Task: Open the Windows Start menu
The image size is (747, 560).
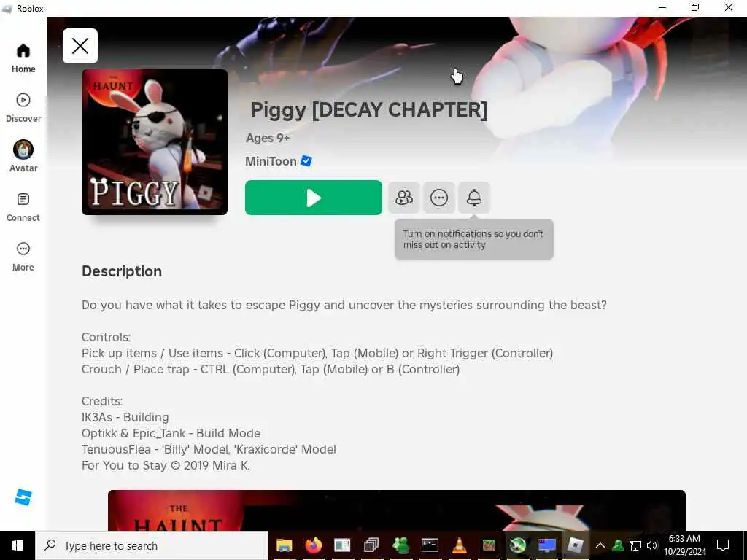Action: tap(18, 545)
